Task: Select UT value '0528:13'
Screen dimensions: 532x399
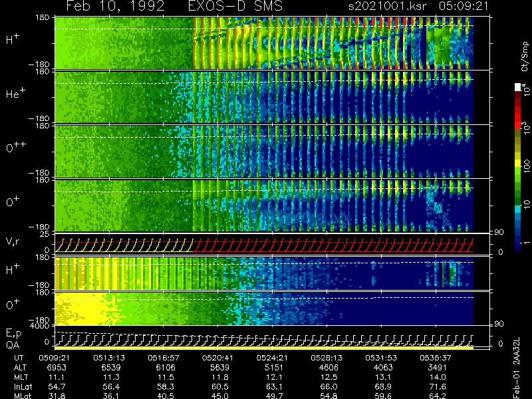Action: click(327, 358)
